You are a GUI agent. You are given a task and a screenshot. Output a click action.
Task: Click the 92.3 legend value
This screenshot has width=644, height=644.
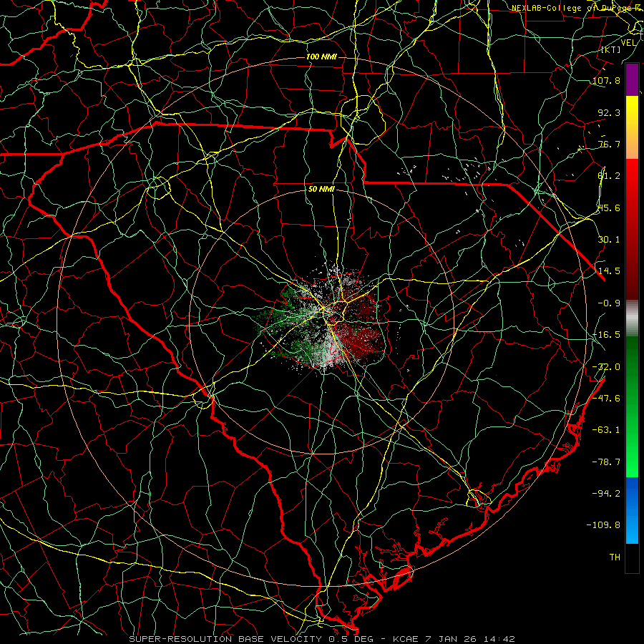coord(609,112)
